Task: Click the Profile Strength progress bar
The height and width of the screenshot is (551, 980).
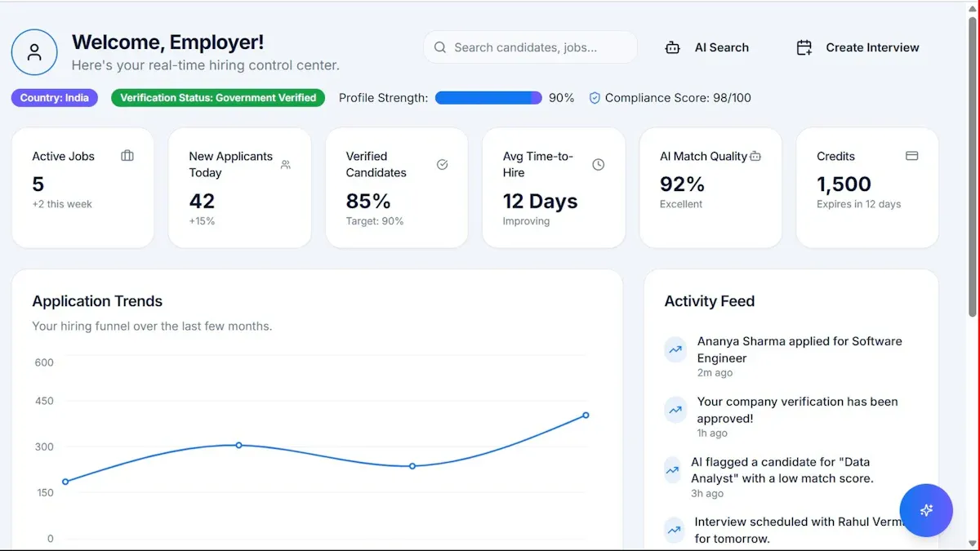Action: click(488, 97)
